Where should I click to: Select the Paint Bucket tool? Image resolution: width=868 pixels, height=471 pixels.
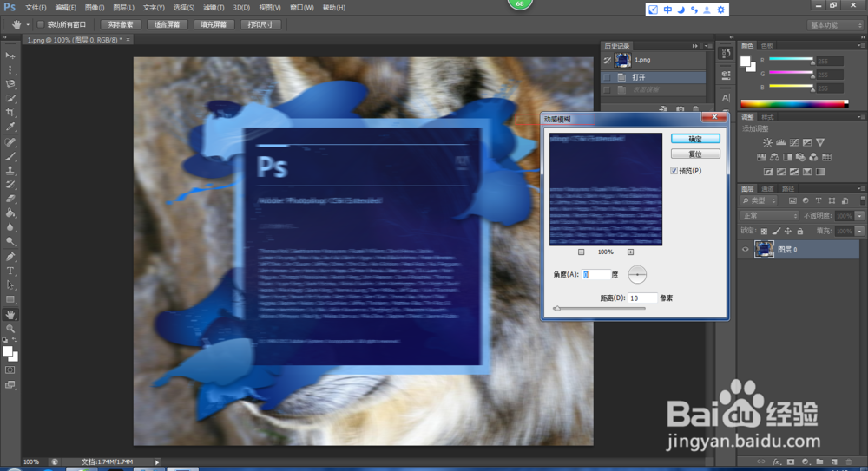tap(10, 213)
